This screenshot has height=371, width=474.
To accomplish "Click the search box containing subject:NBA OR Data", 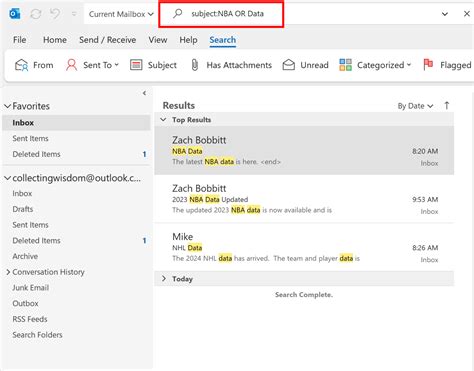I will click(221, 14).
